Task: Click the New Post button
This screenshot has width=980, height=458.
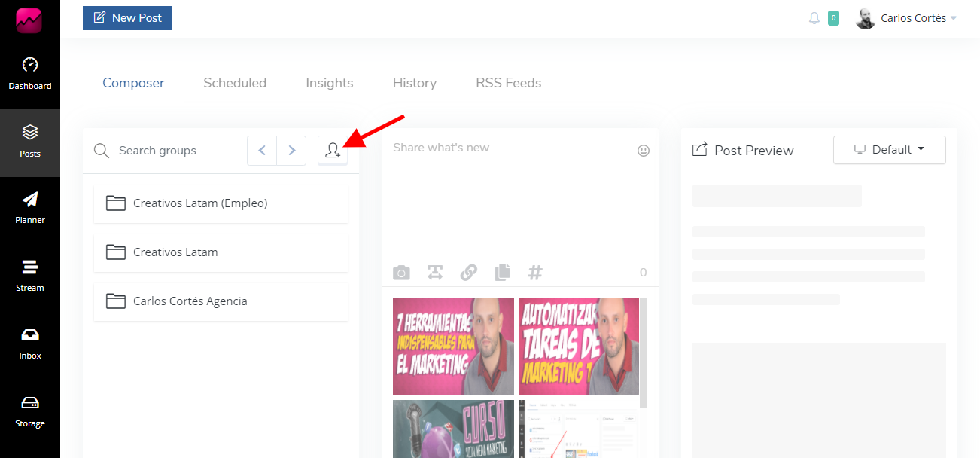Action: point(127,18)
